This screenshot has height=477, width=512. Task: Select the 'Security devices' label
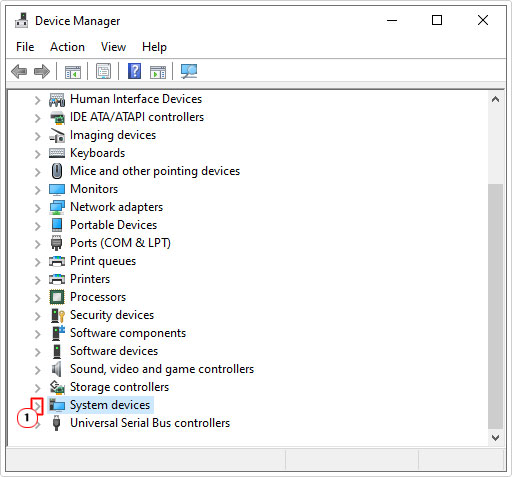click(x=112, y=315)
